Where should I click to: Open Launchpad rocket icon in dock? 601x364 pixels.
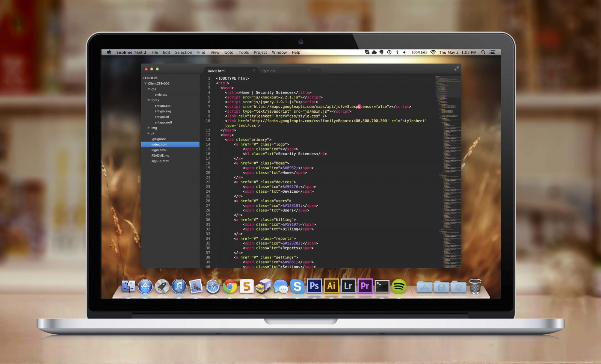(162, 286)
